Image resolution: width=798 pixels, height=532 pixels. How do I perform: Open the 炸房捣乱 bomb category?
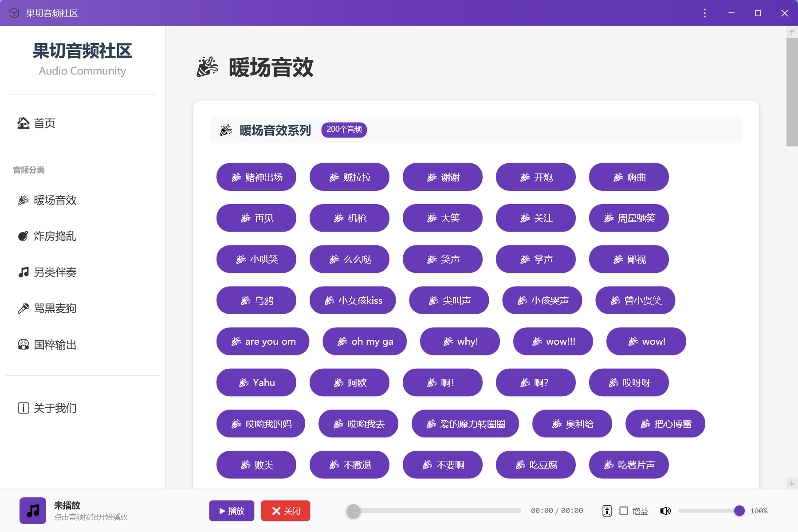click(23, 236)
